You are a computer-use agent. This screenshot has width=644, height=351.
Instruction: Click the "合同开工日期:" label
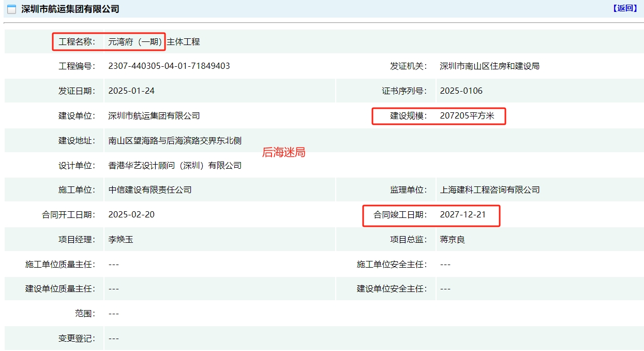(69, 215)
